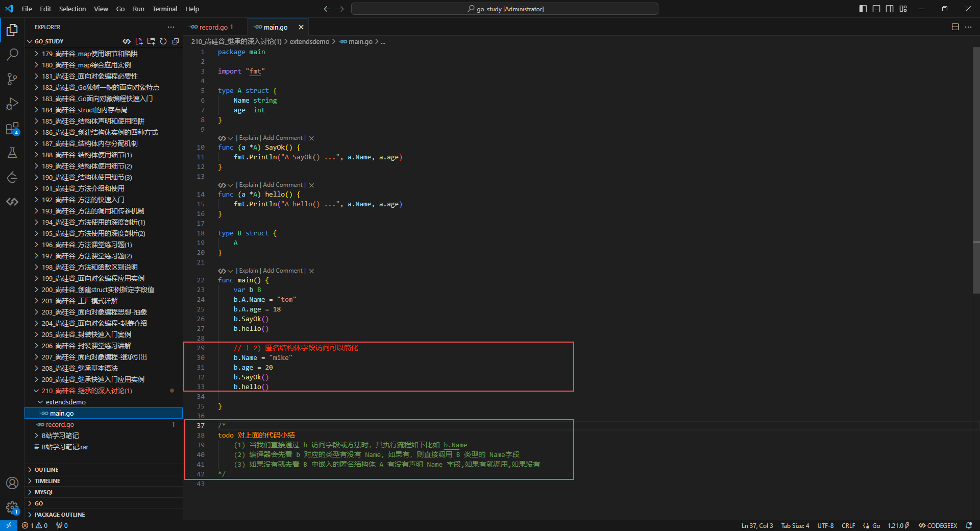Viewport: 980px width, 531px height.
Task: Switch to the record.go tab
Action: pos(215,27)
